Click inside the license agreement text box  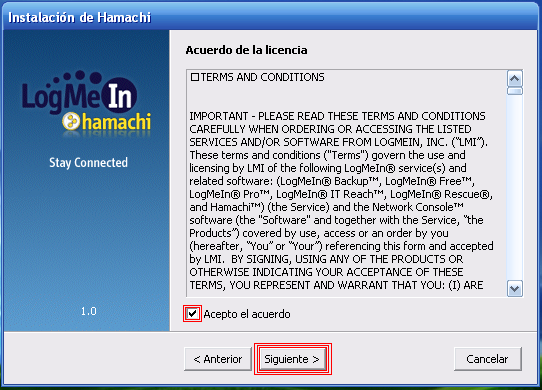pyautogui.click(x=347, y=183)
